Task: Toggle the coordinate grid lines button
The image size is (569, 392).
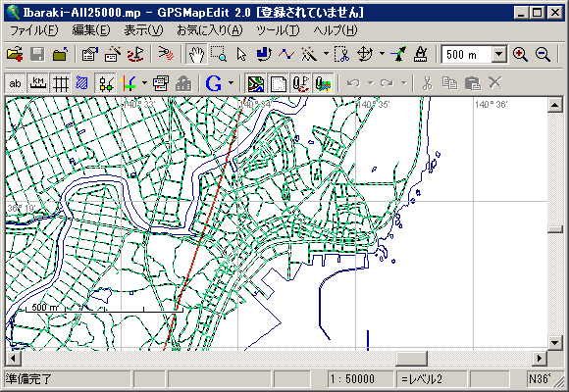Action: pyautogui.click(x=60, y=83)
